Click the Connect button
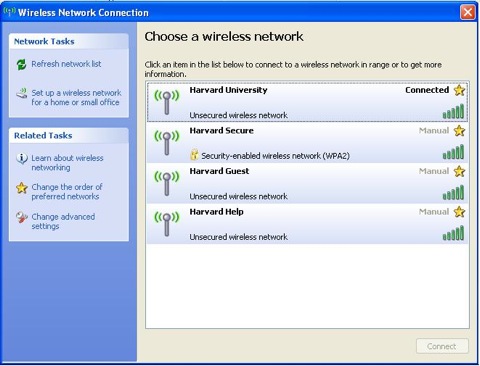This screenshot has width=480, height=366. [x=442, y=346]
